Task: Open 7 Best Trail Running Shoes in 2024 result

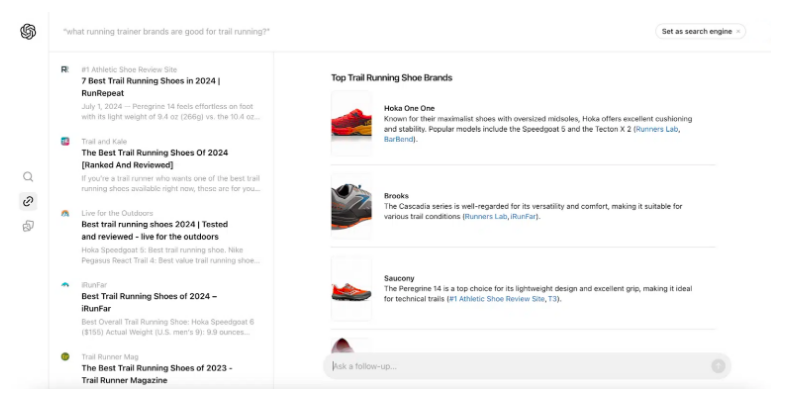Action: 151,87
